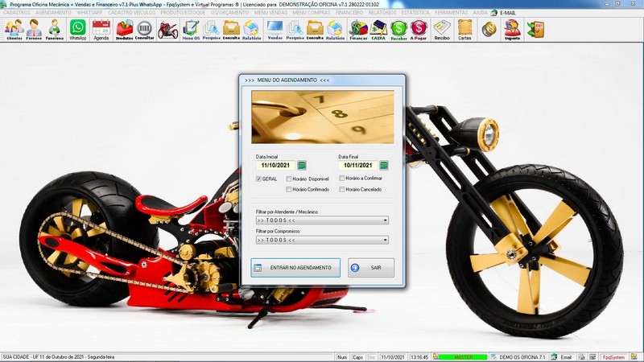Screen dimensions: 644x362
Task: Click the FpqSystem status bar label
Action: coord(613,357)
